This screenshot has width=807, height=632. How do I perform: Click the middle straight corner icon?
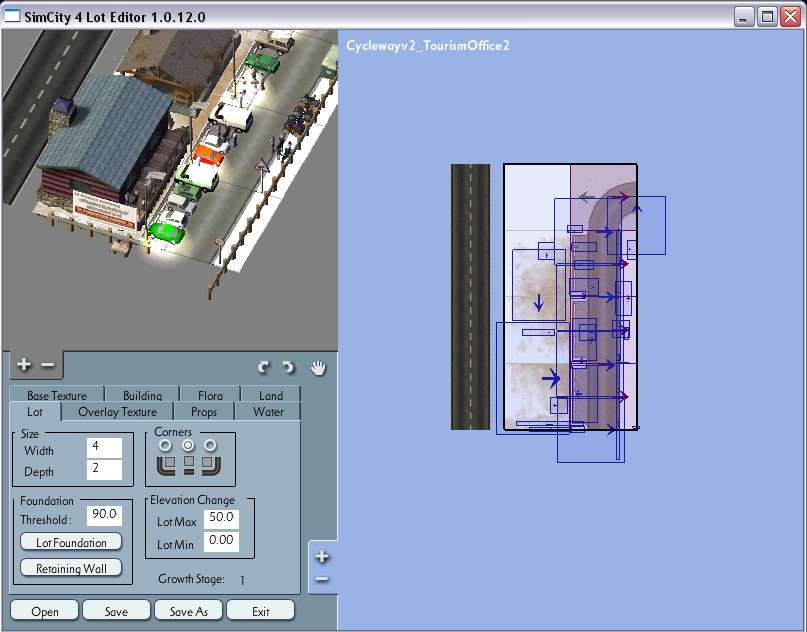(x=189, y=464)
